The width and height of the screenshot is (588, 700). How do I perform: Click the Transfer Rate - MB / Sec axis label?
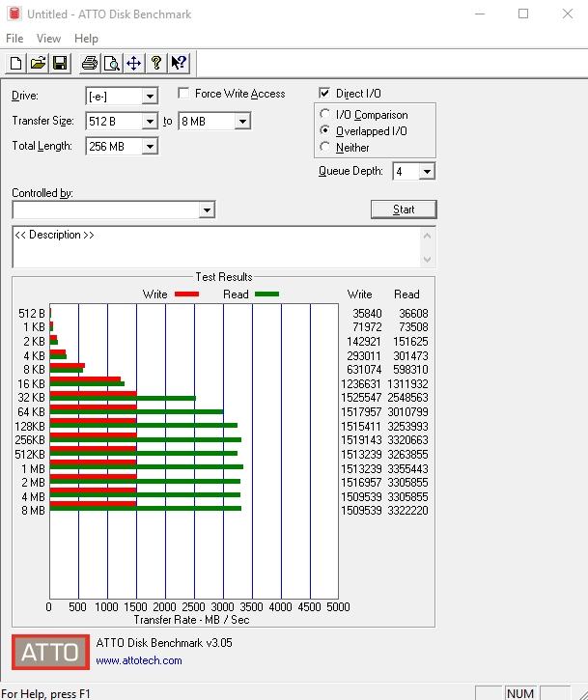[x=191, y=620]
